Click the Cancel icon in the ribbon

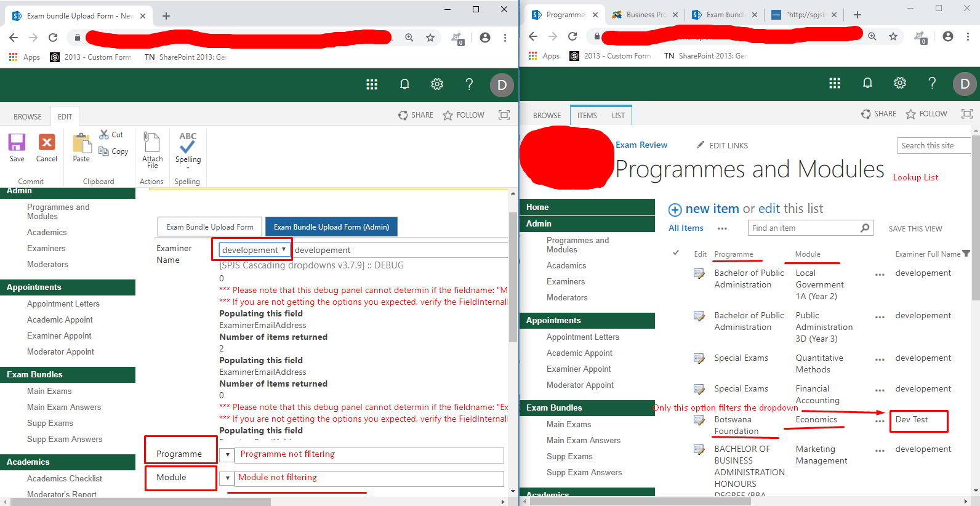47,143
